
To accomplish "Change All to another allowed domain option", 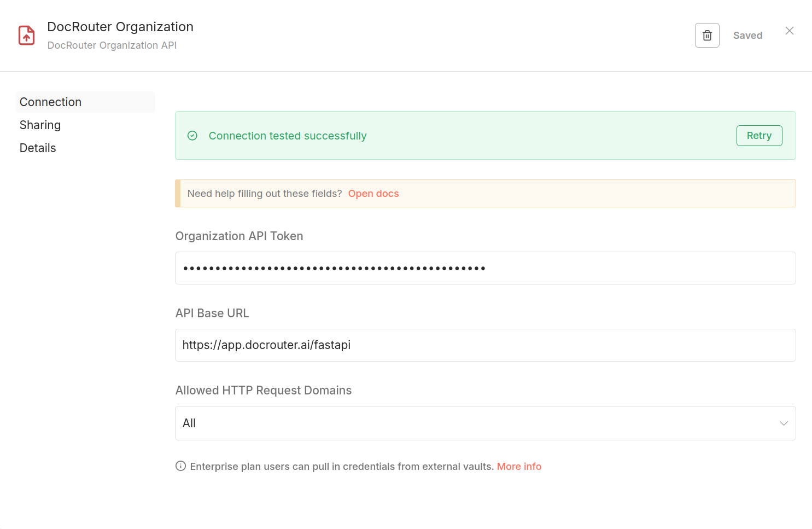I will coord(486,423).
